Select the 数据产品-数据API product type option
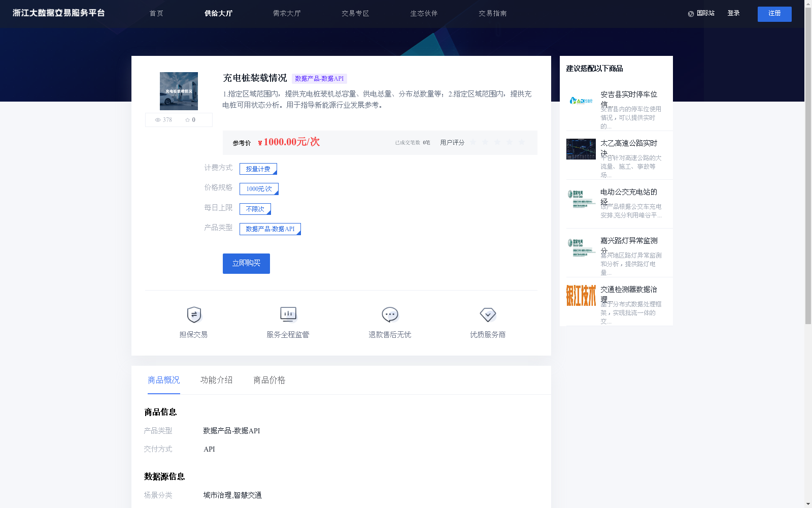The height and width of the screenshot is (508, 812). click(x=270, y=229)
